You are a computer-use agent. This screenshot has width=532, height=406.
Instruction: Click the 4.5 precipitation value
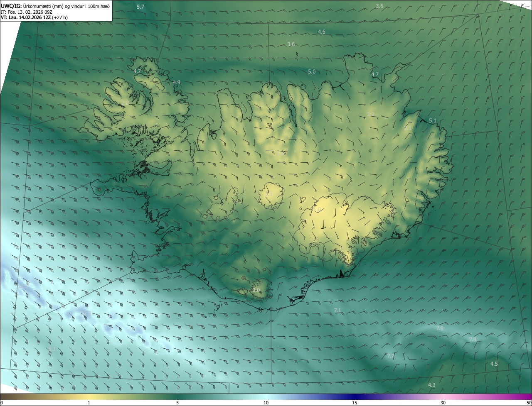tap(494, 364)
